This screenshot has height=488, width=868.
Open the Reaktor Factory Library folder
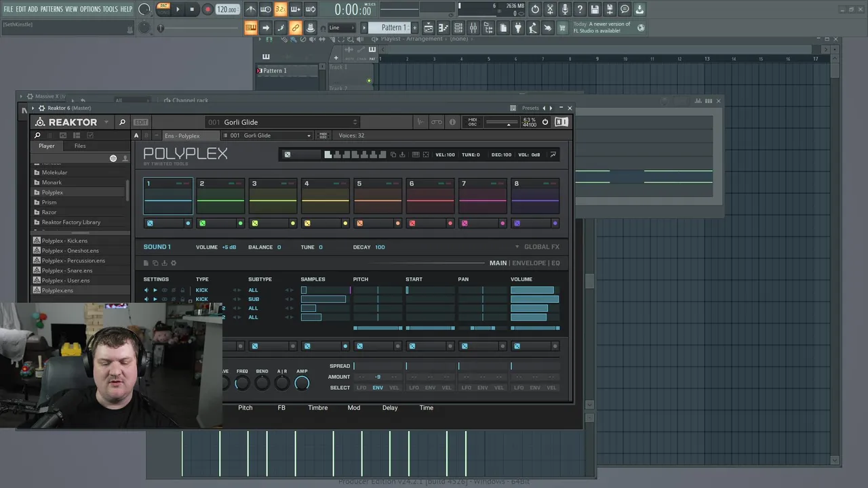coord(71,222)
